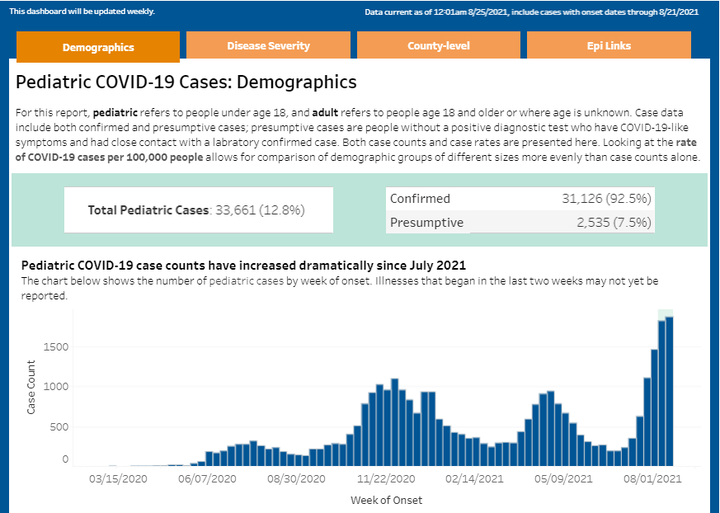Go to the County-level tab

438,46
